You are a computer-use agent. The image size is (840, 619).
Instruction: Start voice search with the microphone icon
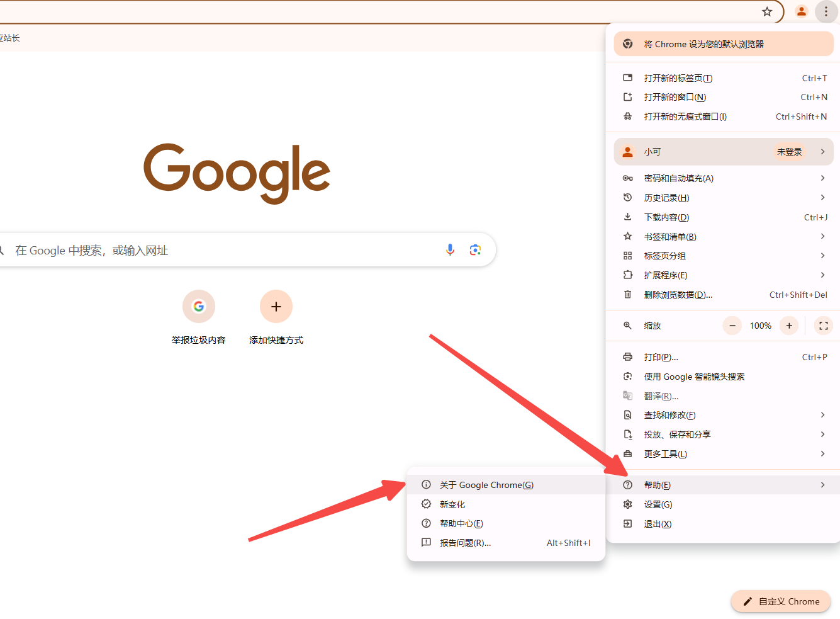point(450,250)
